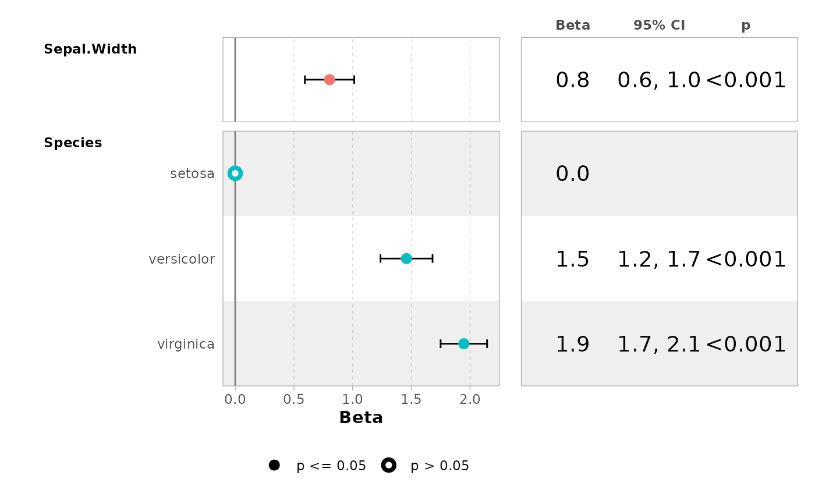Click the 1.5 tick label on x-axis
This screenshot has height=504, width=815.
pyautogui.click(x=411, y=400)
